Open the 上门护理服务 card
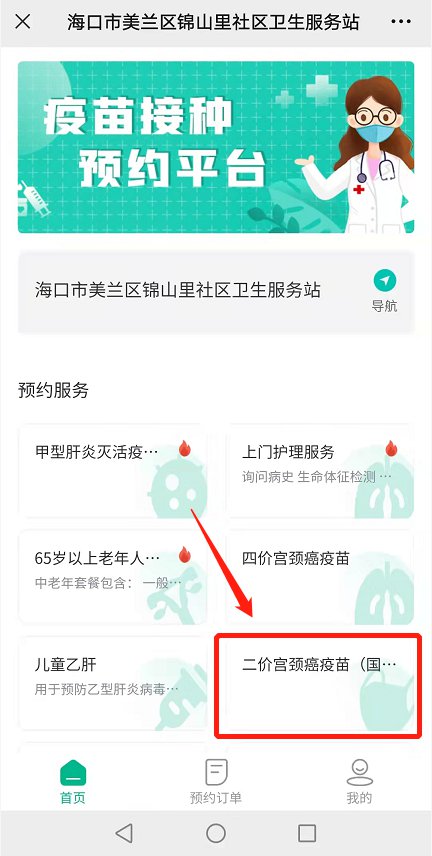Viewport: 432px width, 856px height. (320, 472)
